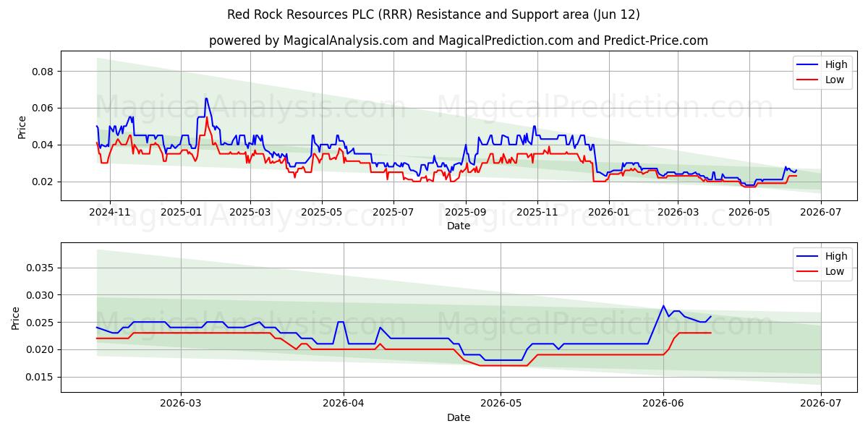This screenshot has width=868, height=434.
Task: Click the '0.035' y-axis tick label
Action: point(41,268)
